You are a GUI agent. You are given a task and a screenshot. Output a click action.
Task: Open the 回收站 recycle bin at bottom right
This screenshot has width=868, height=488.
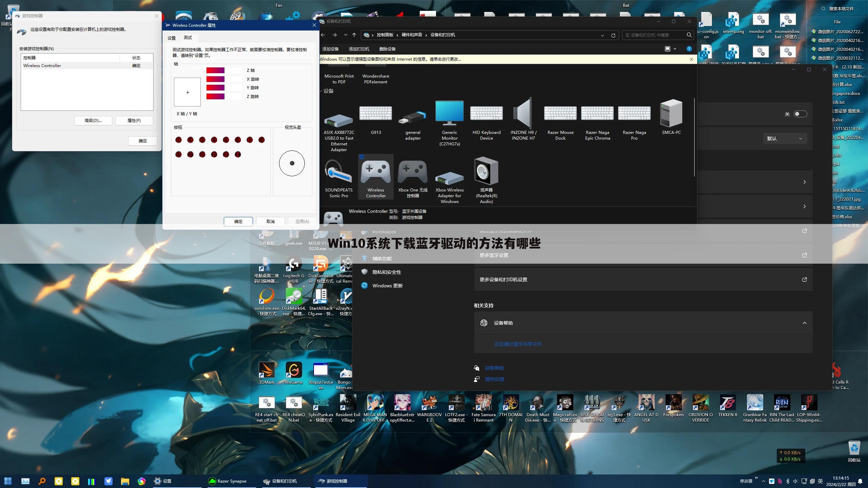(x=854, y=451)
